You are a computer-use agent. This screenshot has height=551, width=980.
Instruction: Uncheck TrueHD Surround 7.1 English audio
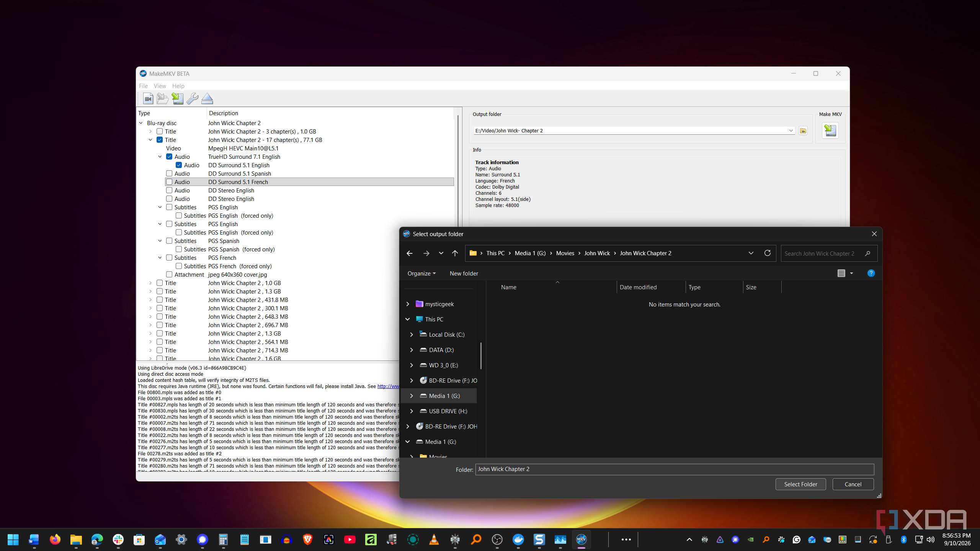(169, 157)
